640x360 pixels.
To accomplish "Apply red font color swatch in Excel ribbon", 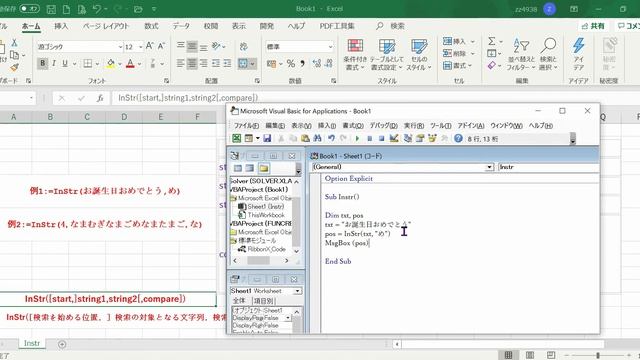I will pyautogui.click(x=130, y=63).
